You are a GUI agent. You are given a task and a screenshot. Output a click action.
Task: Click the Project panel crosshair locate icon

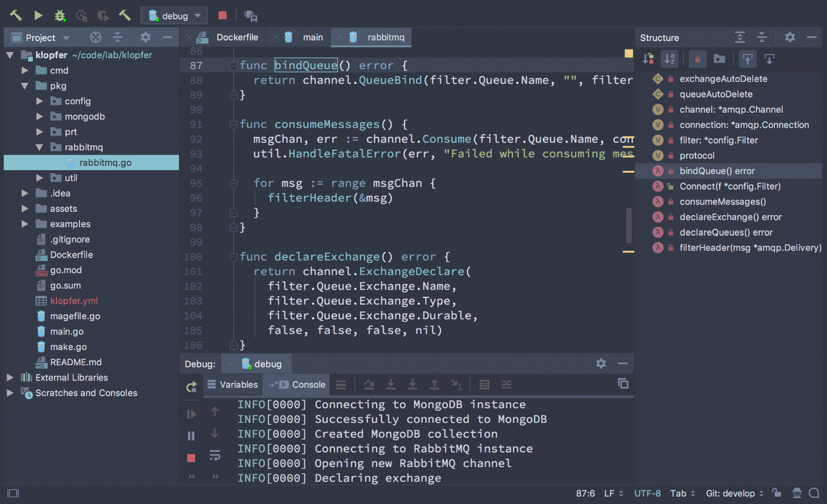(95, 38)
